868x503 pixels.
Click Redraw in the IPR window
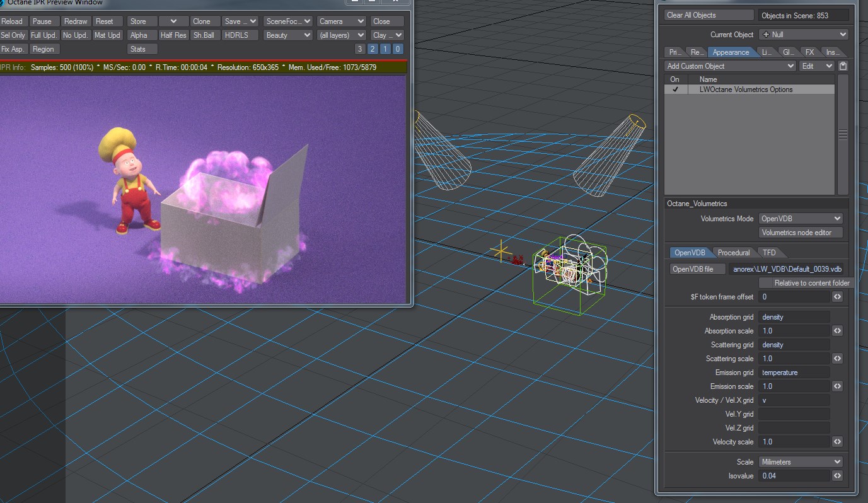coord(76,21)
